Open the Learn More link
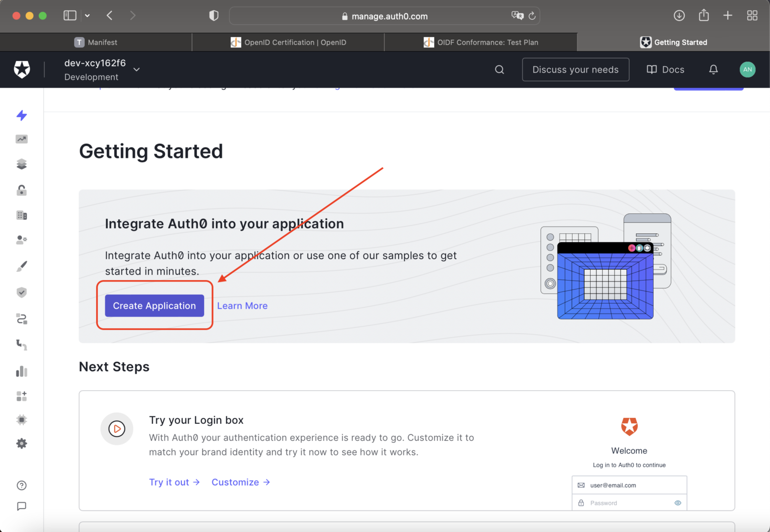Image resolution: width=770 pixels, height=532 pixels. click(242, 306)
